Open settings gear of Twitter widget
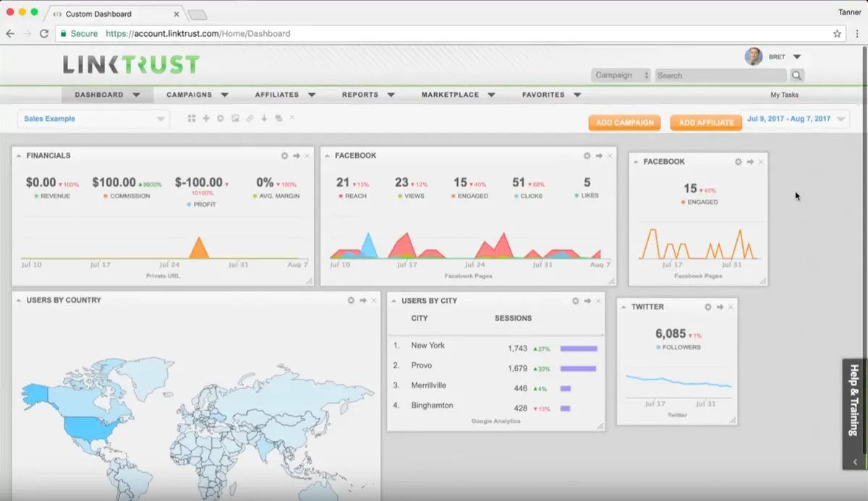868x501 pixels. (x=708, y=307)
